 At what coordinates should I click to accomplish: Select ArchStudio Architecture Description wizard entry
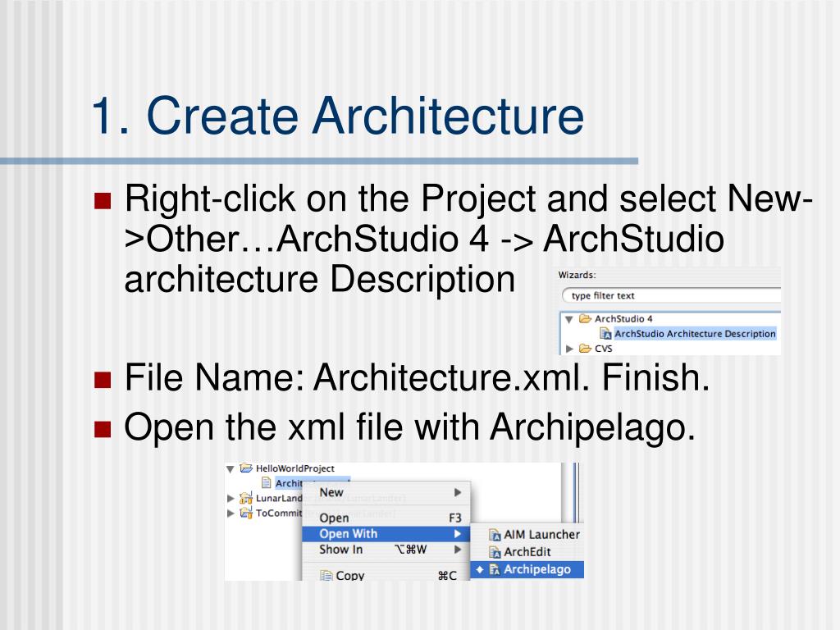pos(695,334)
